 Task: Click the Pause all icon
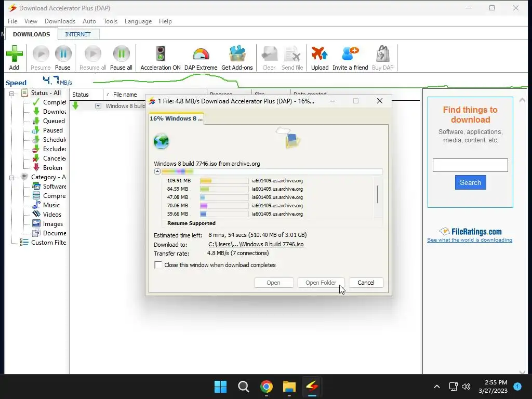pyautogui.click(x=121, y=54)
